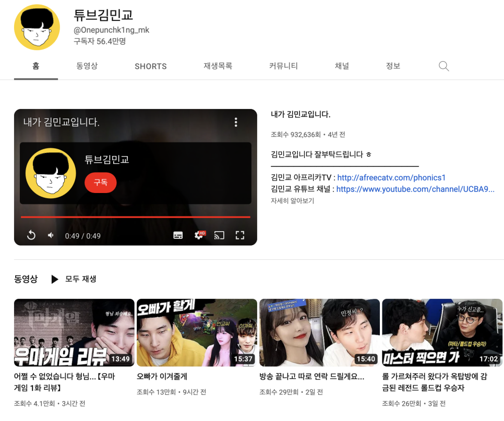Click the @Onepunchk1ng_mk channel handle

point(112,30)
